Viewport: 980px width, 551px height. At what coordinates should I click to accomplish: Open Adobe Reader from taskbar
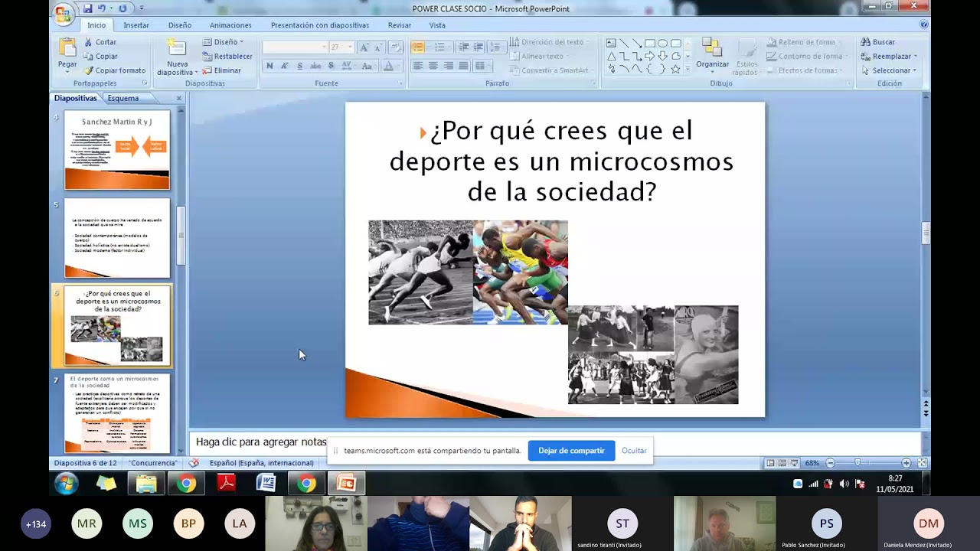226,484
